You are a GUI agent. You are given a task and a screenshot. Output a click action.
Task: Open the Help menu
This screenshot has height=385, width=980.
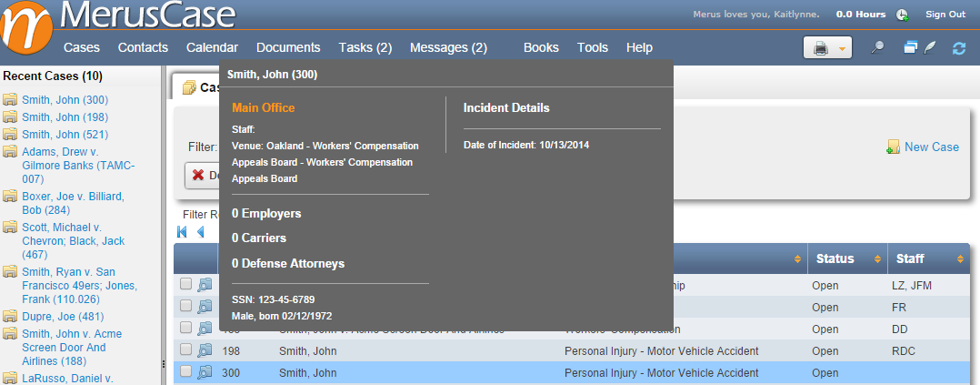pos(639,47)
